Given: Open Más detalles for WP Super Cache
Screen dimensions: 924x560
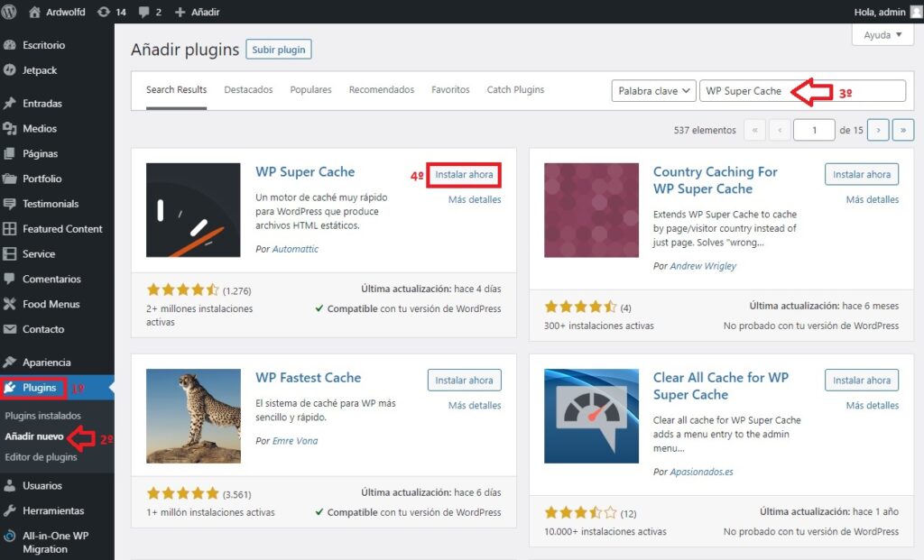Looking at the screenshot, I should [475, 199].
